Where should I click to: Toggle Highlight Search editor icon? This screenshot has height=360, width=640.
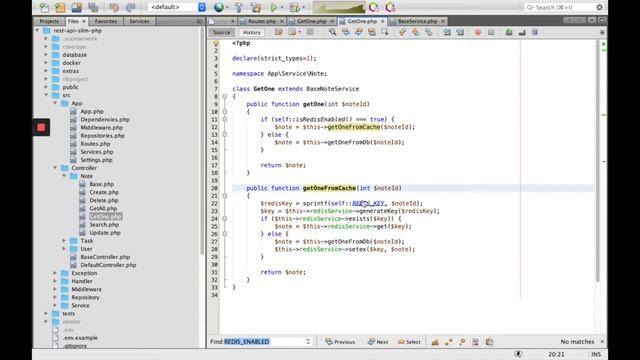[x=372, y=32]
